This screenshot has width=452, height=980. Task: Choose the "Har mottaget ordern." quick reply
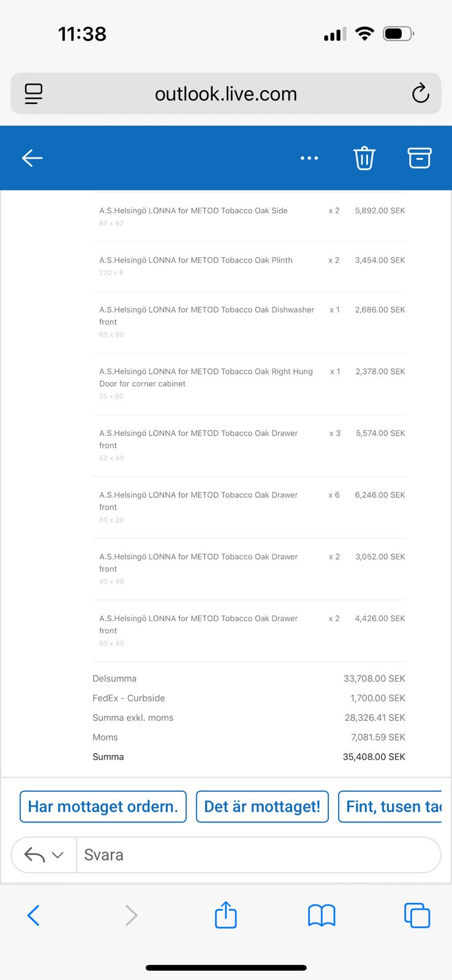(103, 807)
